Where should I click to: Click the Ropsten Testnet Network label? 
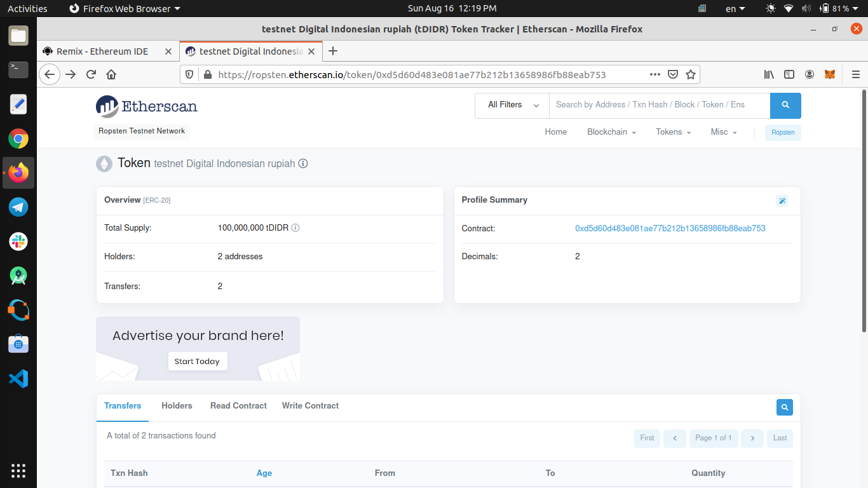142,131
